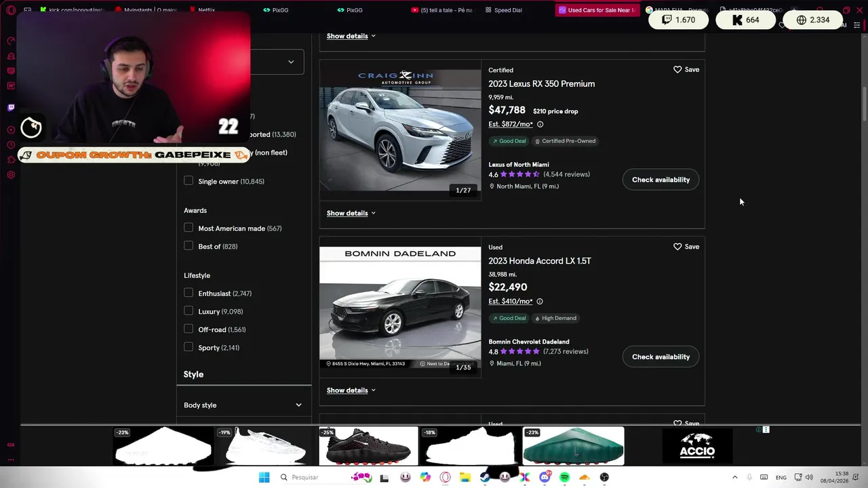Viewport: 868px width, 488px height.
Task: Open Steam from the taskbar
Action: (x=485, y=477)
